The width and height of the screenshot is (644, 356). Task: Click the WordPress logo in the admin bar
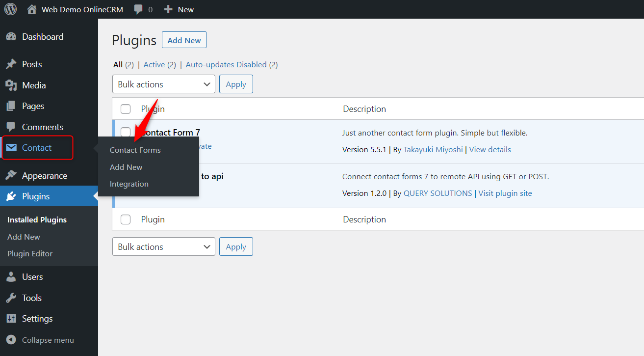point(10,9)
